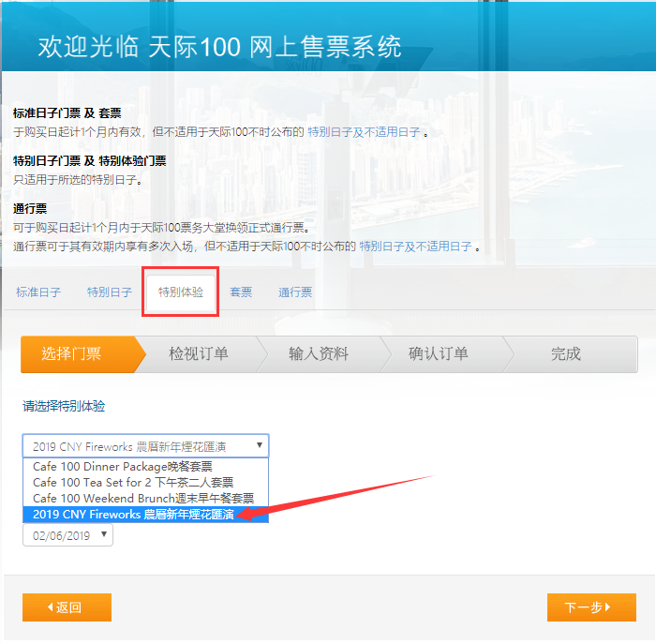The height and width of the screenshot is (644, 656).
Task: Choose Cafe 100 Dinner Package晚餐套票 option
Action: click(145, 467)
